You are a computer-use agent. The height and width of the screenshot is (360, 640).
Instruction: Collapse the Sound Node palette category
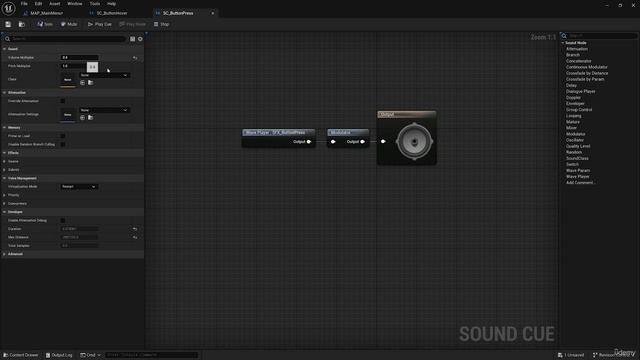click(563, 43)
